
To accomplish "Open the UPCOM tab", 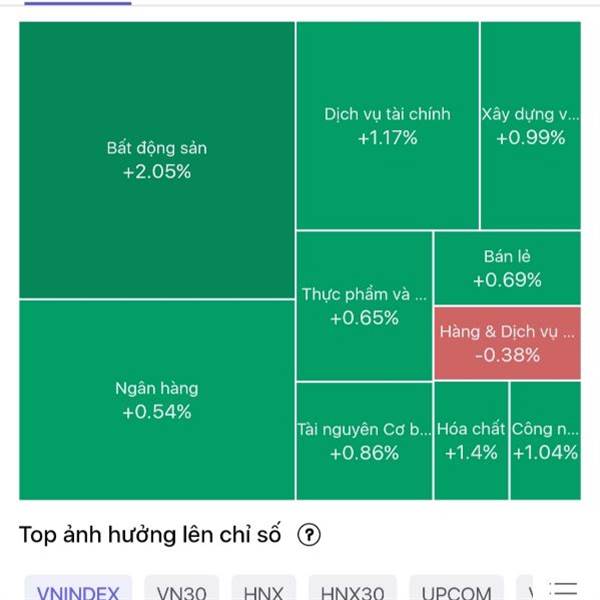I will point(457,588).
